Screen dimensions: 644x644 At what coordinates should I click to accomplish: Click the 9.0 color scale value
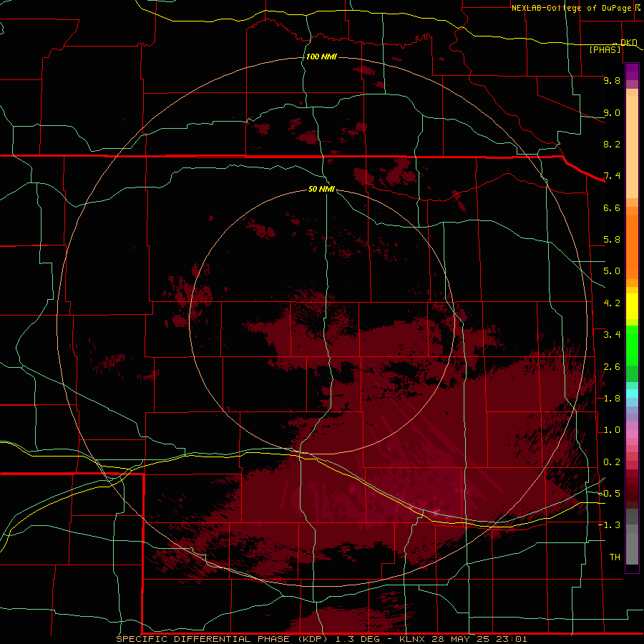[x=612, y=112]
